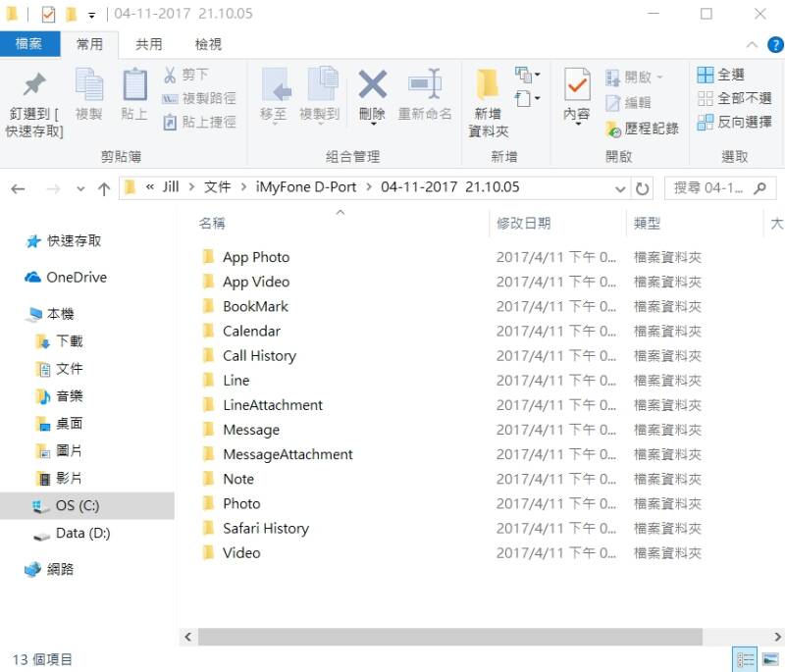
Task: Open the easy access dropdown in the 新增 group
Action: tap(527, 98)
